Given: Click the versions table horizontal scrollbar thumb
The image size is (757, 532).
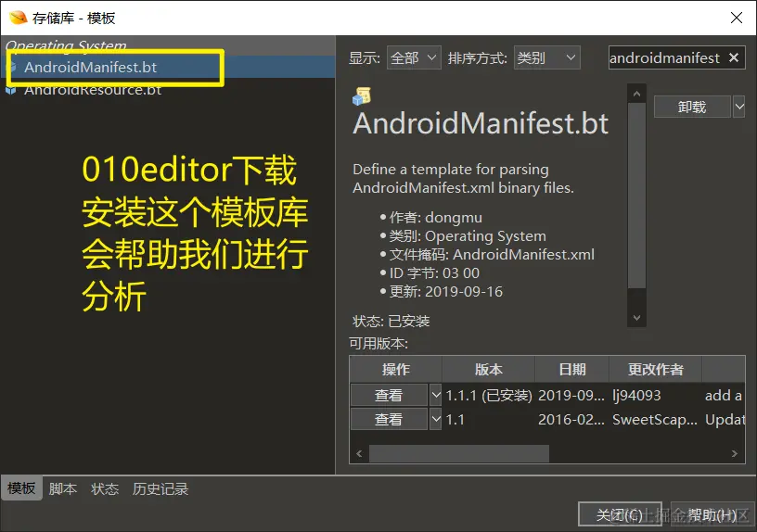Looking at the screenshot, I should [459, 453].
